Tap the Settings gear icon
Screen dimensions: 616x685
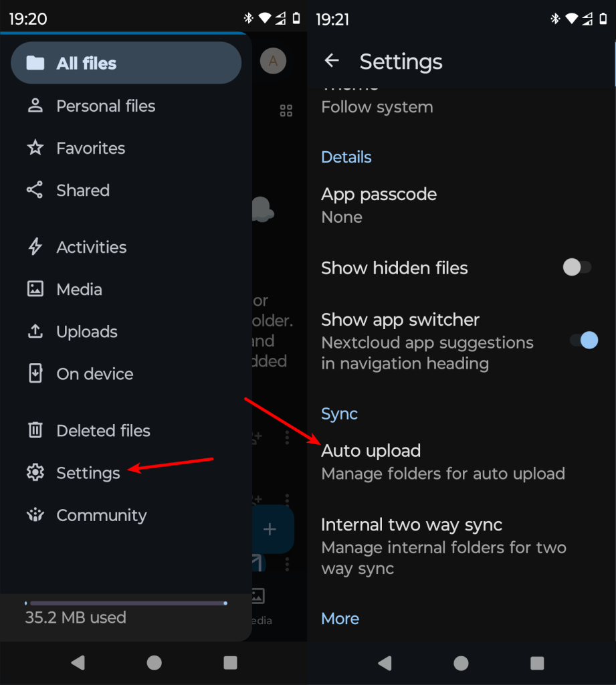click(35, 472)
